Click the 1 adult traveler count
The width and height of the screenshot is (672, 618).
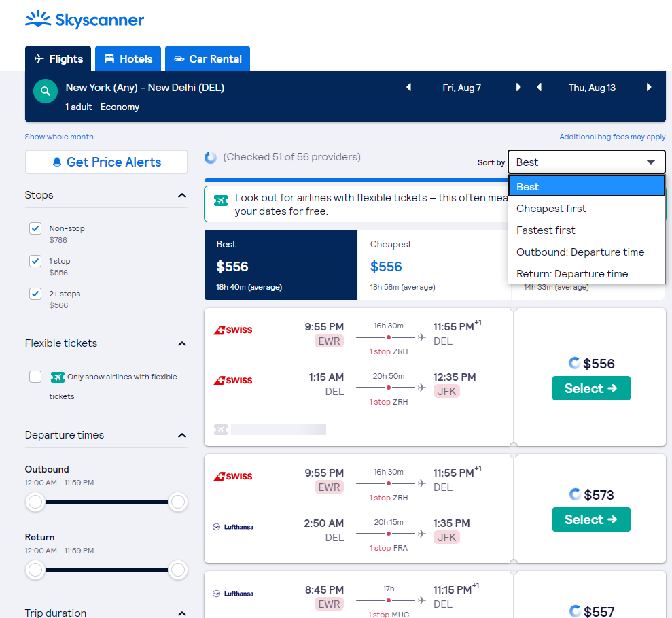79,107
